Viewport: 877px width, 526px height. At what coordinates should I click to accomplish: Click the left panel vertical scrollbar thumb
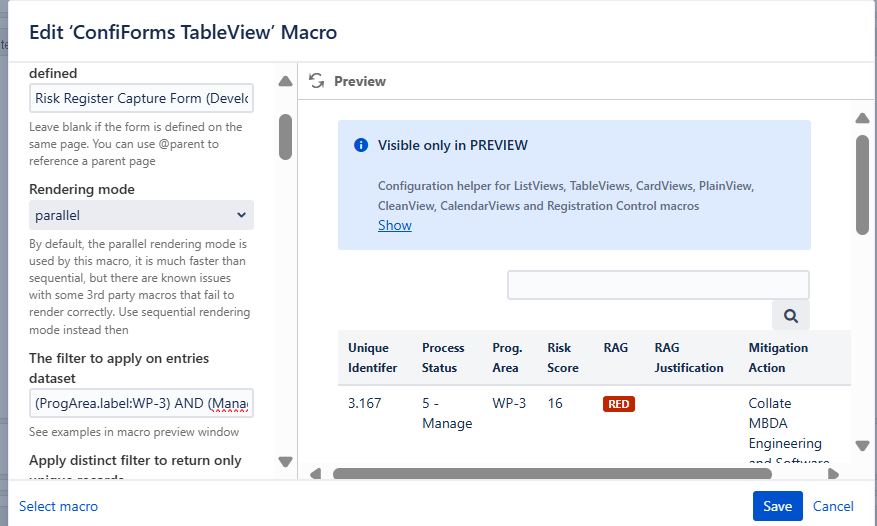(285, 137)
